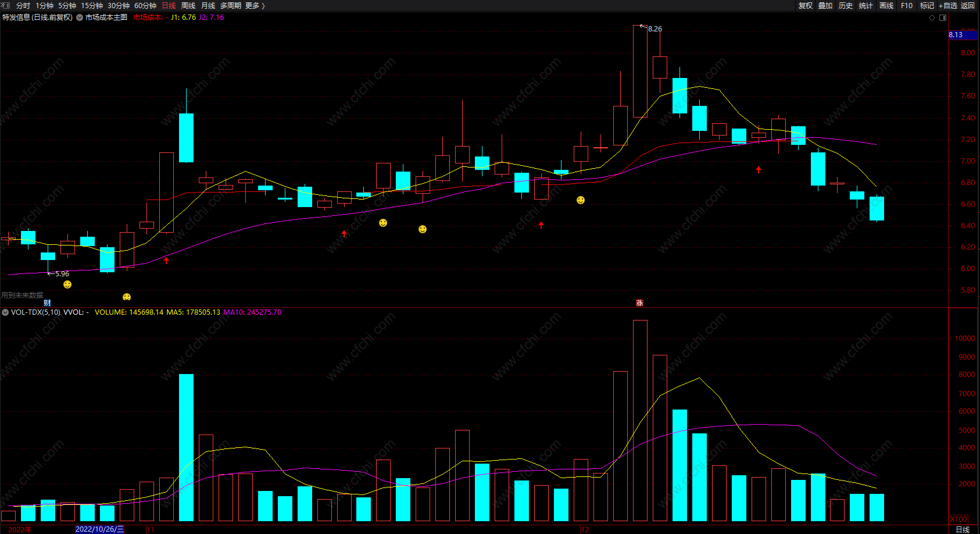Click the J1: 6.76 indicator value
The image size is (980, 534).
click(x=183, y=17)
